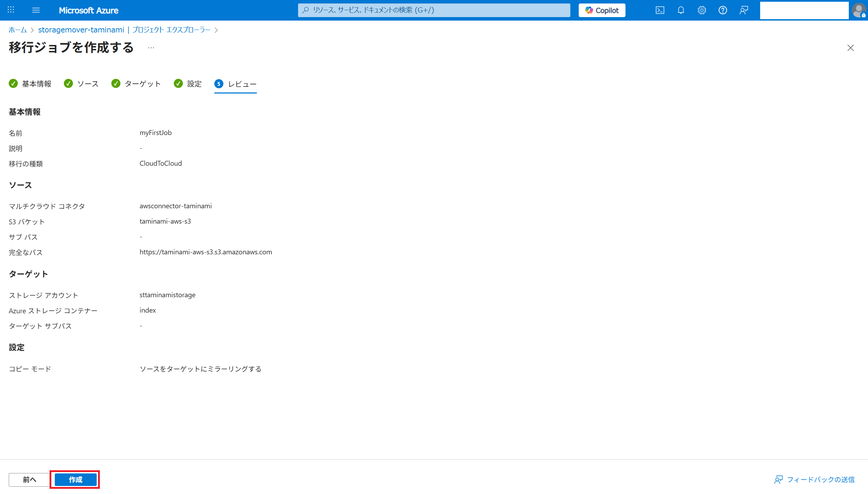
Task: Click the 移行の種類 label
Action: (25, 164)
